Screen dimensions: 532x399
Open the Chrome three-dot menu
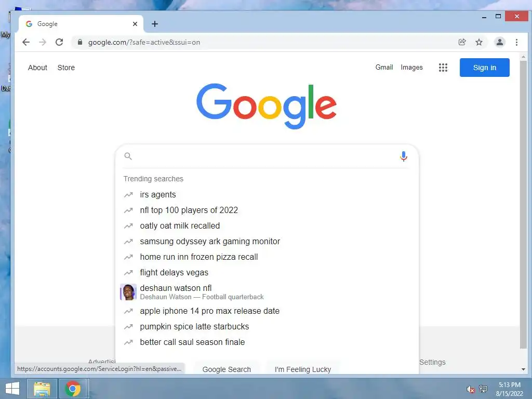pos(516,42)
